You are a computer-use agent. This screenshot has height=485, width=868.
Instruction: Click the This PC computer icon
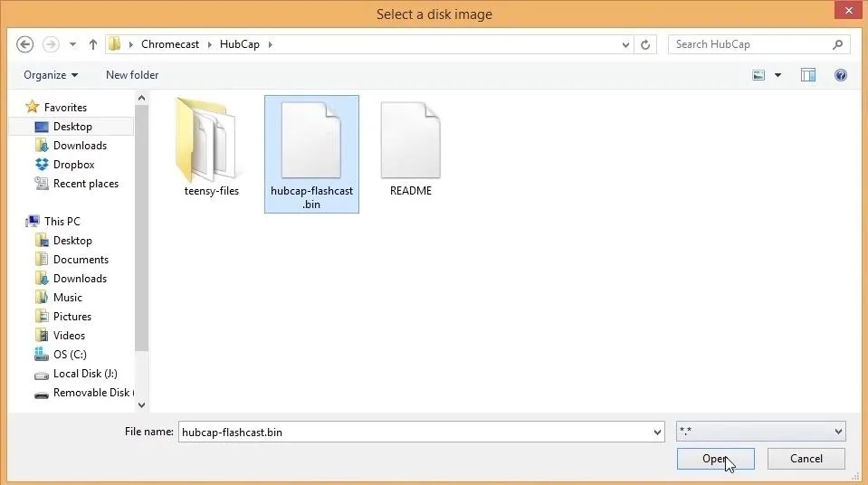point(33,221)
